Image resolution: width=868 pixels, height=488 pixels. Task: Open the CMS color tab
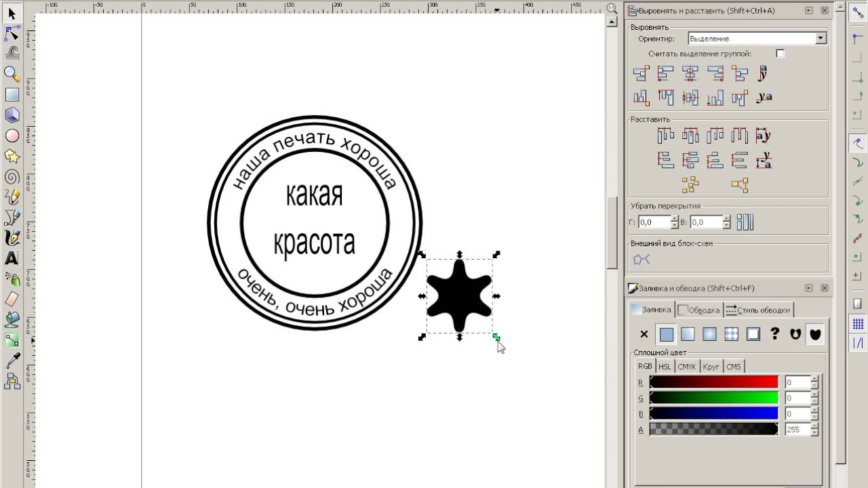pos(734,367)
